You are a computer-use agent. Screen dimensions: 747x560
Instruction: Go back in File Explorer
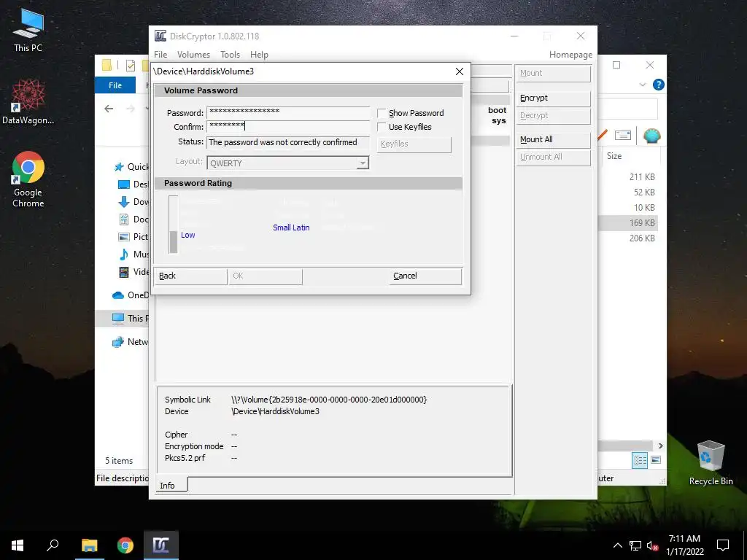click(x=109, y=109)
